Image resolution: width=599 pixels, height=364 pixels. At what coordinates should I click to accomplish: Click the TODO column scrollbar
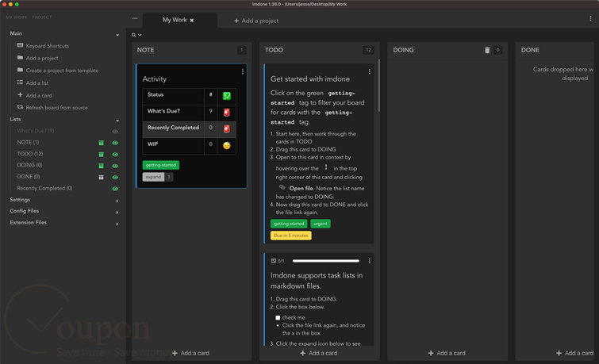(x=379, y=85)
